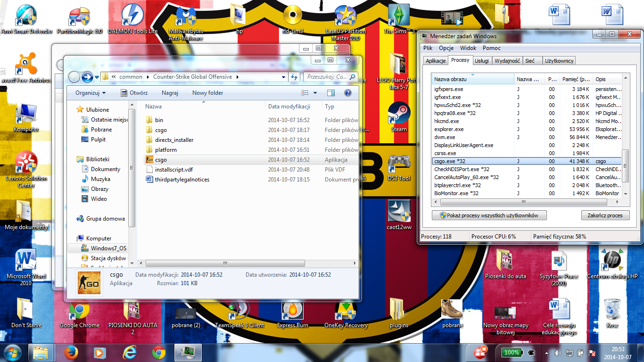Click the Explorer refresh button
The height and width of the screenshot is (362, 644).
295,77
